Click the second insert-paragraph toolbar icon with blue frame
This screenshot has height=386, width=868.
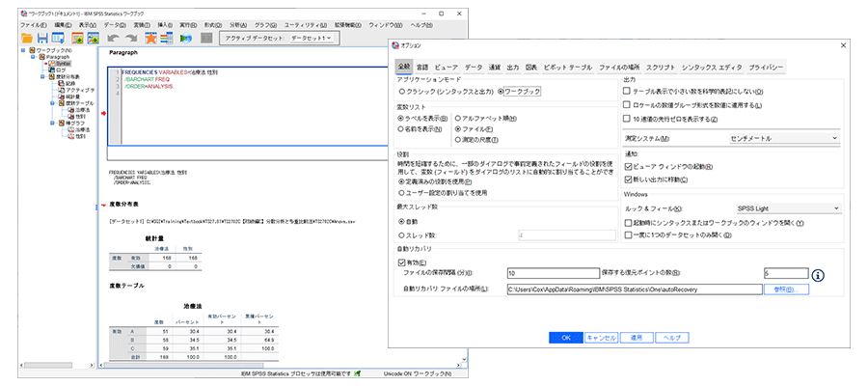pyautogui.click(x=93, y=39)
